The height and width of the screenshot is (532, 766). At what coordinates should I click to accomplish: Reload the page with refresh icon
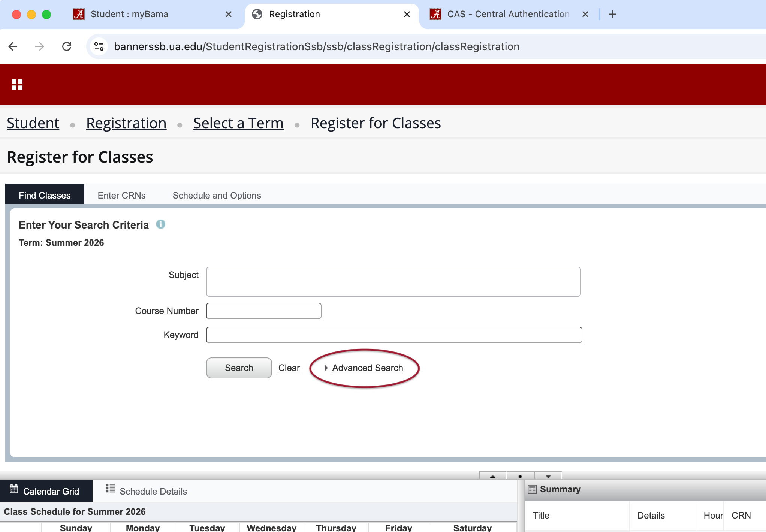tap(67, 46)
